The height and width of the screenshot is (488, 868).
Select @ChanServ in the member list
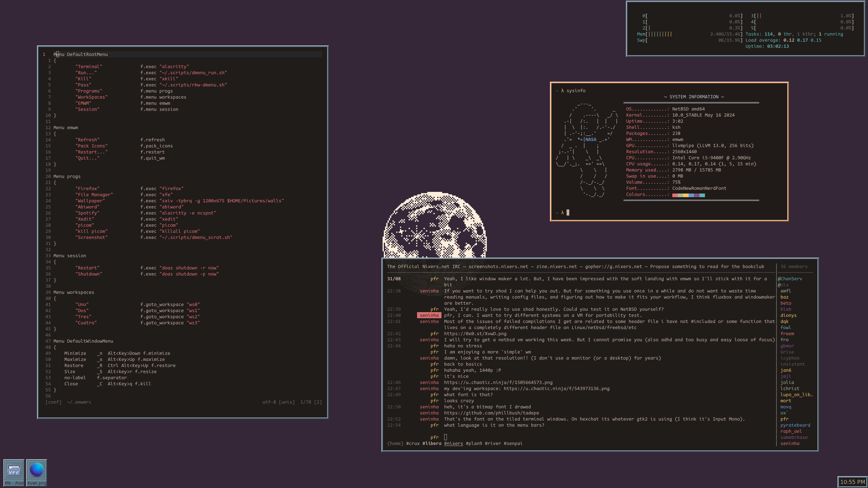coord(790,279)
